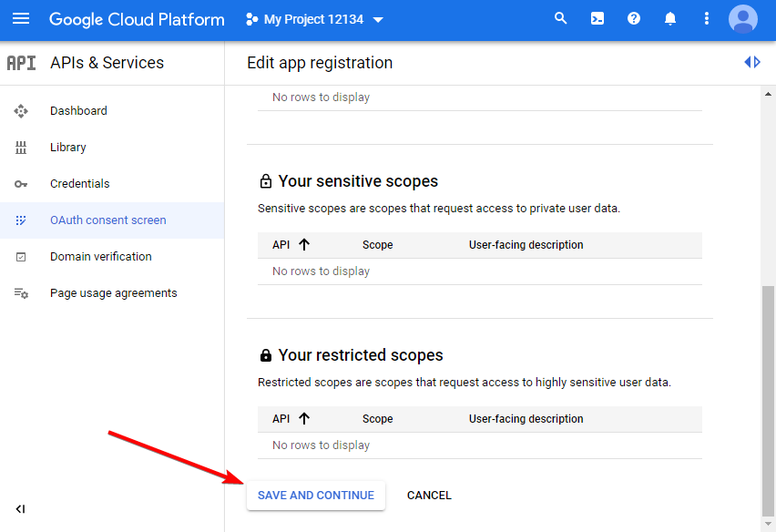
Task: Click the Credentials key icon
Action: (x=21, y=183)
